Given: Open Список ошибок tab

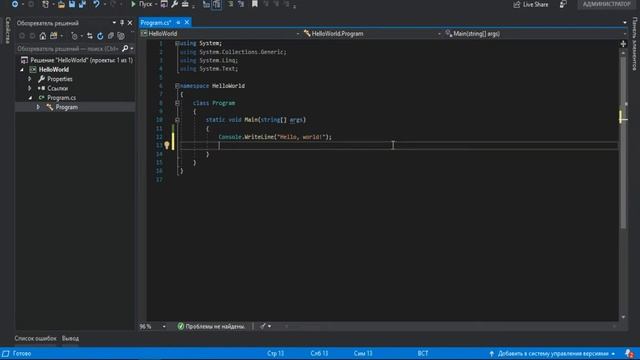Looking at the screenshot, I should [x=36, y=338].
